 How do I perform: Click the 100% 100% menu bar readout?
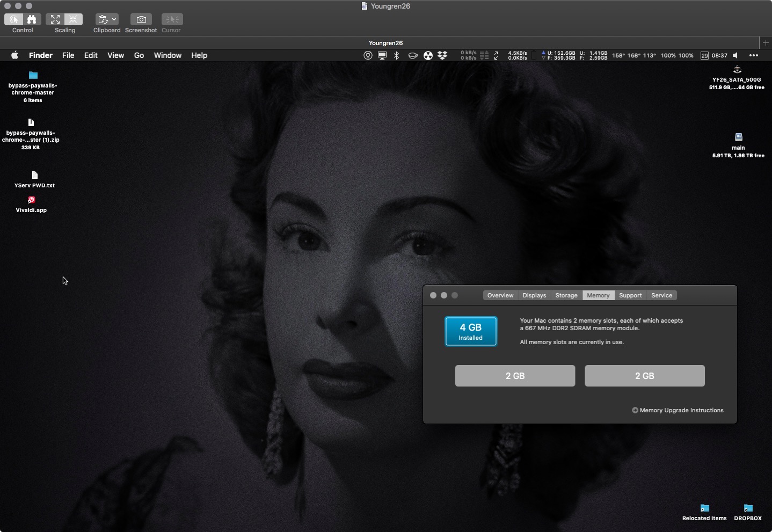click(x=677, y=55)
